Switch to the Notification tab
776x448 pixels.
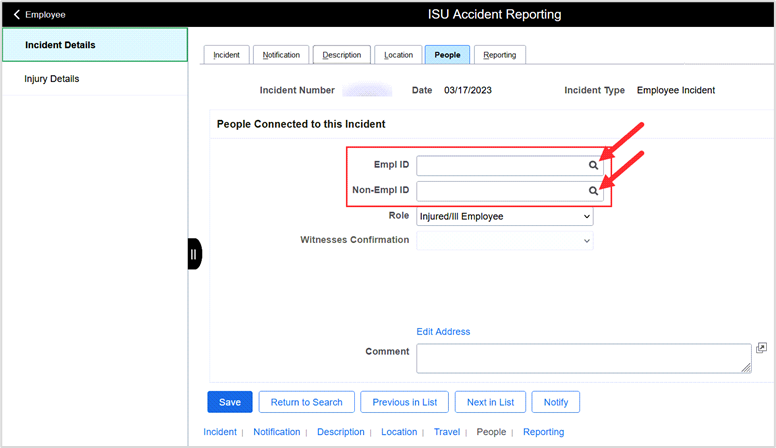pos(281,55)
